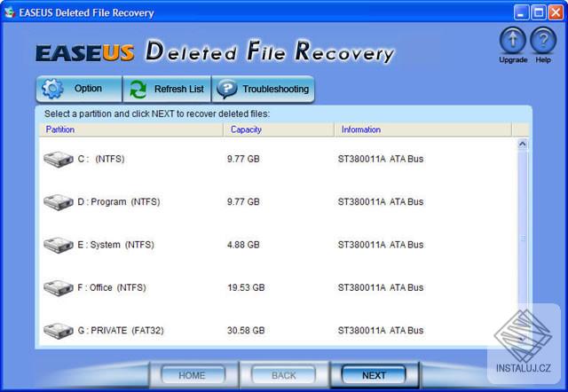Click C: row's 9.77 GB capacity
Image resolution: width=568 pixels, height=392 pixels.
point(243,159)
